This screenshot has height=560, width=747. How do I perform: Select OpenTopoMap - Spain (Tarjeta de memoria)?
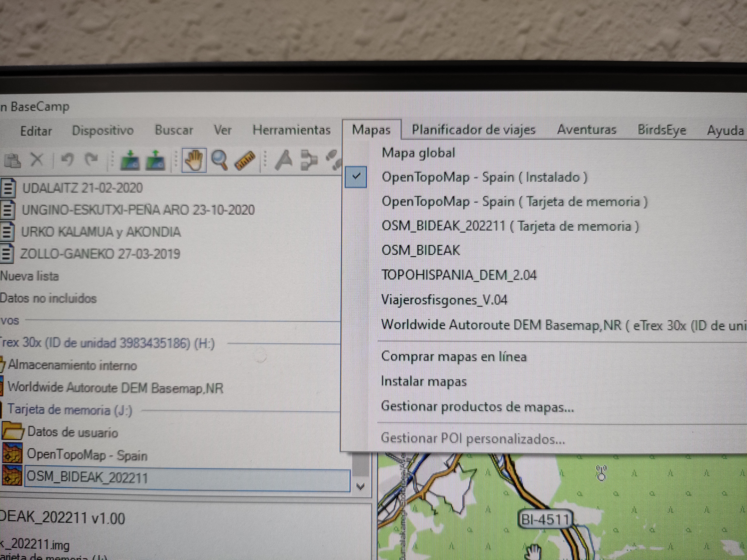pos(514,202)
